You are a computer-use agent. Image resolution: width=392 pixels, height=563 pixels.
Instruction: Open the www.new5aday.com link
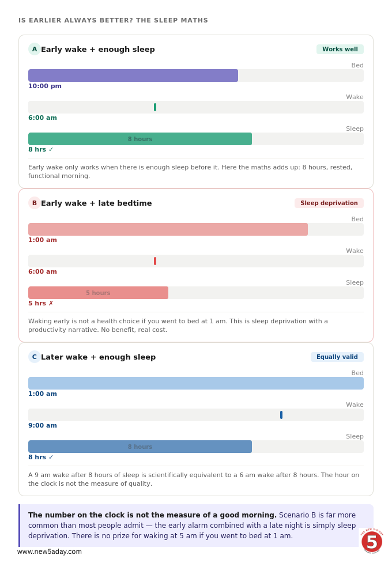50,551
